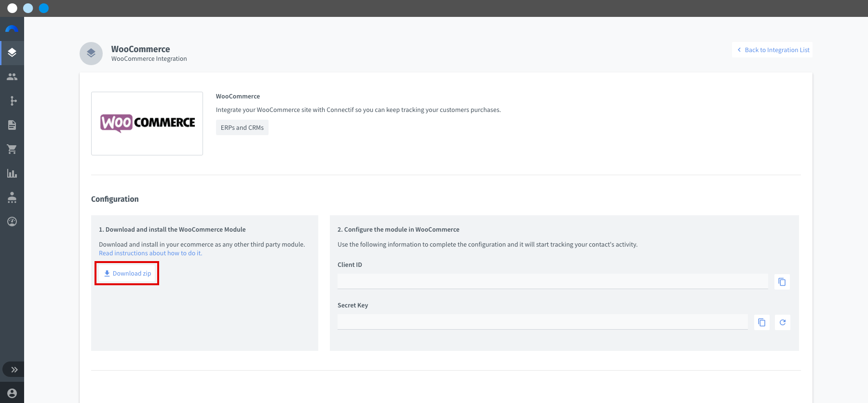Open the Workflows branch icon in sidebar
This screenshot has width=868, height=403.
pos(13,101)
